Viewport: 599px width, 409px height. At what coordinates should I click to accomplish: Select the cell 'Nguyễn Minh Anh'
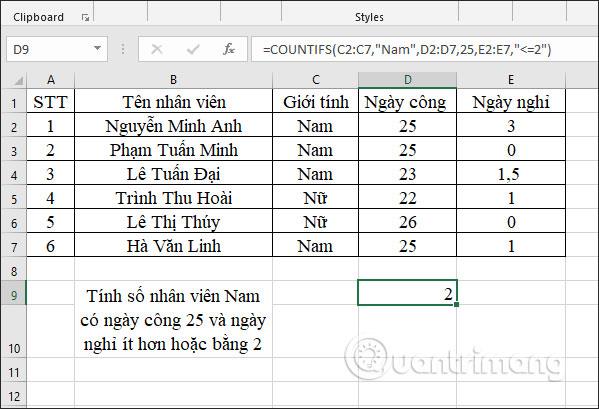tap(173, 126)
